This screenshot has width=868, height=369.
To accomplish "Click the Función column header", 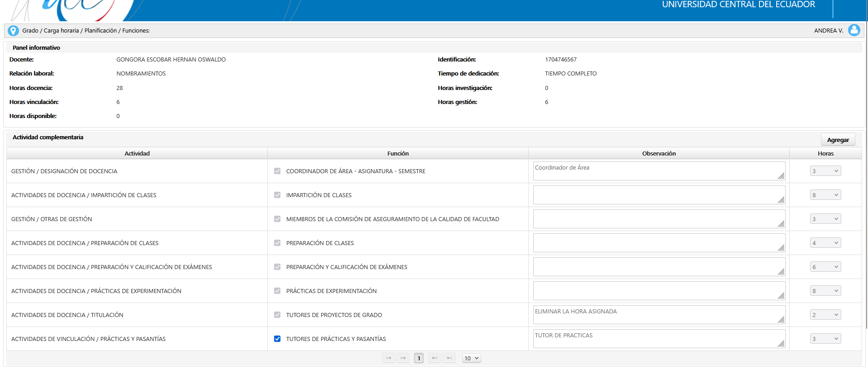I will coord(398,153).
